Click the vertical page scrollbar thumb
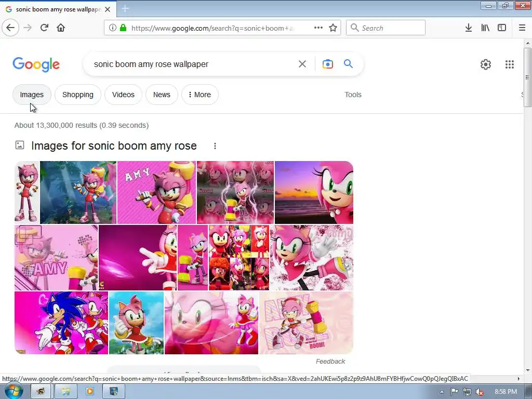This screenshot has width=532, height=399. (x=528, y=77)
